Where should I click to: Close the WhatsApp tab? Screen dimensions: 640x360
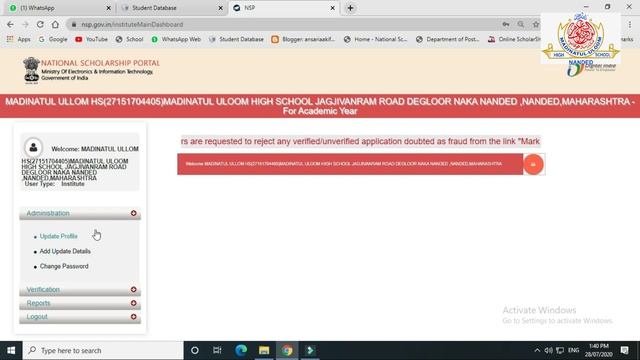pyautogui.click(x=109, y=8)
